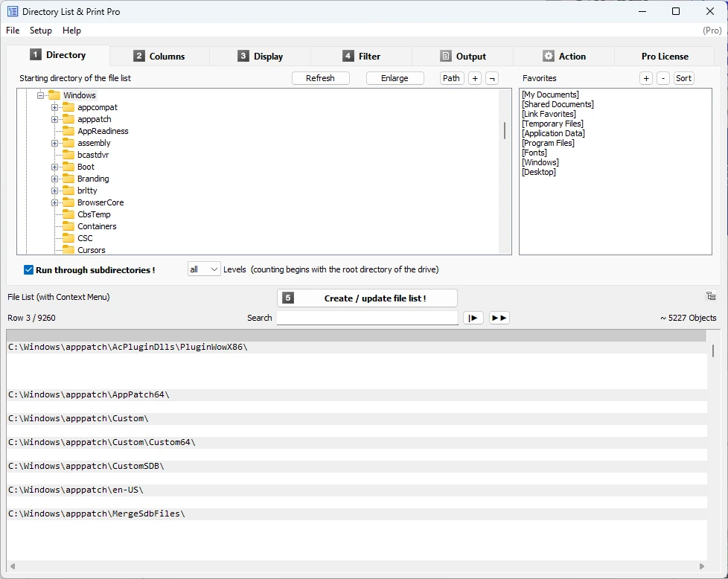This screenshot has height=579, width=728.
Task: Click the assembly folder icon
Action: tap(68, 143)
